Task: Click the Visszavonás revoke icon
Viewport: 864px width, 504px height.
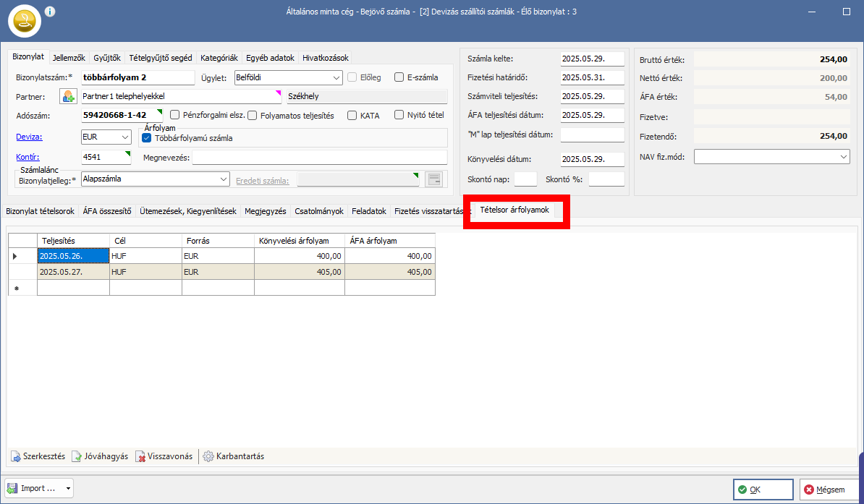Action: coord(140,456)
